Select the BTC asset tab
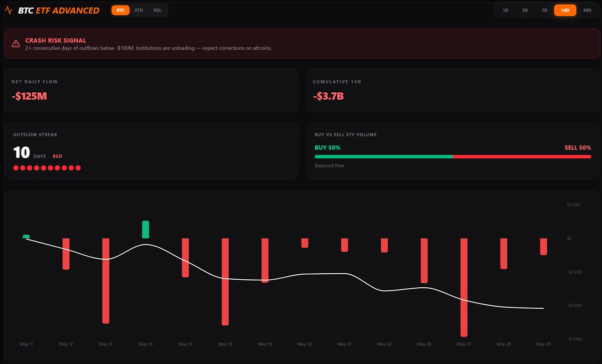The height and width of the screenshot is (364, 602). coord(120,10)
